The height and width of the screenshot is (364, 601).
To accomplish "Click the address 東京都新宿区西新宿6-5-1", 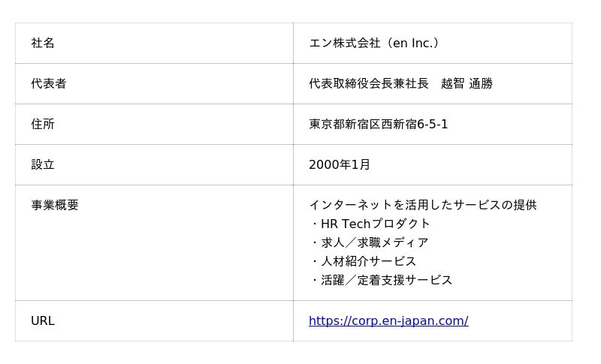I will tap(378, 125).
